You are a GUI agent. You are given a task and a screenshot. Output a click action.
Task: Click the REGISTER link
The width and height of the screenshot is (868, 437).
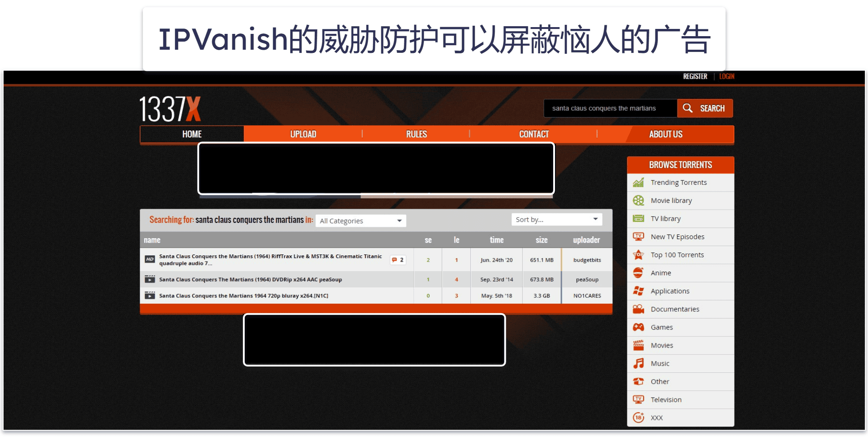695,76
